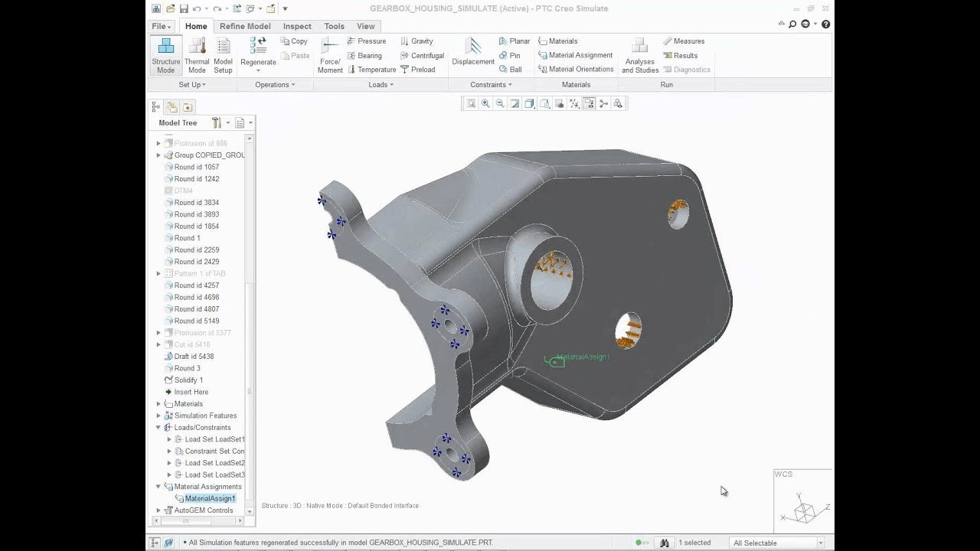
Task: Select Round id 1057 in tree
Action: (x=196, y=167)
